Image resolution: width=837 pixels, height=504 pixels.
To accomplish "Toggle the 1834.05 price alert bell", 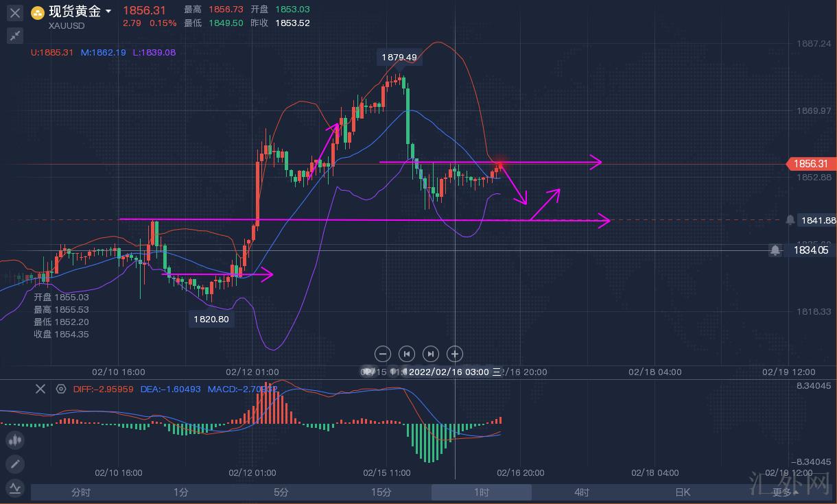I will (775, 250).
